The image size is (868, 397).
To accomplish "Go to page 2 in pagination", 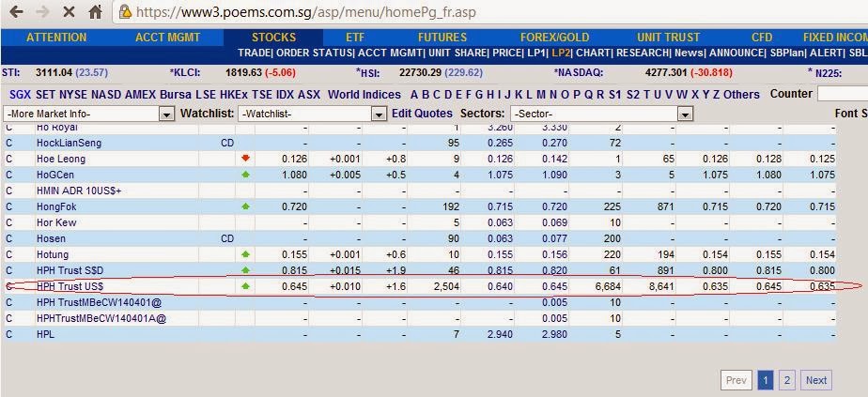I will 786,380.
